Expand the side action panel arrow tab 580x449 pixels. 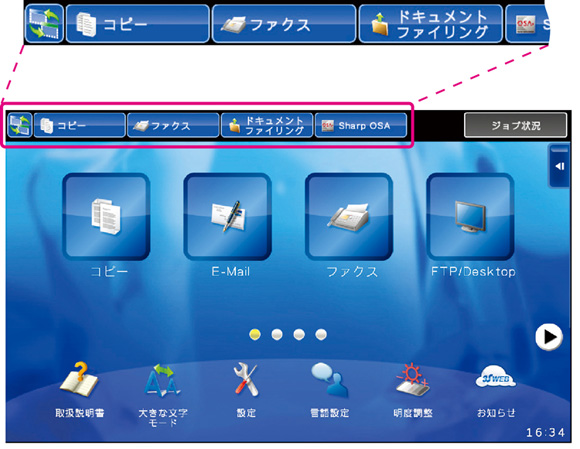(559, 166)
